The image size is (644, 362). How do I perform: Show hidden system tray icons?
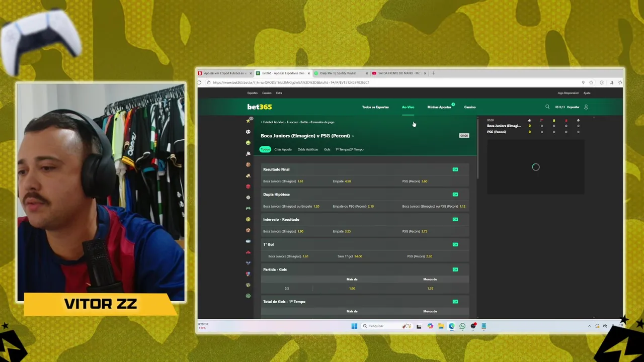point(589,326)
